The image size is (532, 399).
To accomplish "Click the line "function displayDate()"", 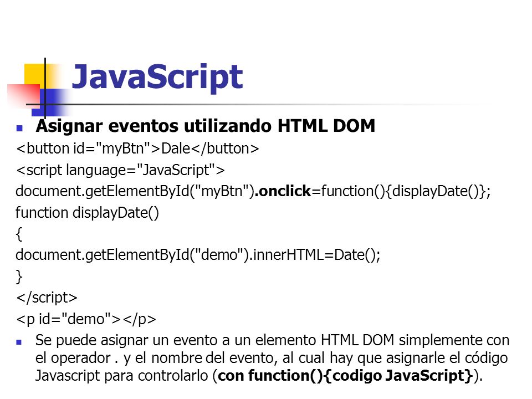I will pos(87,213).
